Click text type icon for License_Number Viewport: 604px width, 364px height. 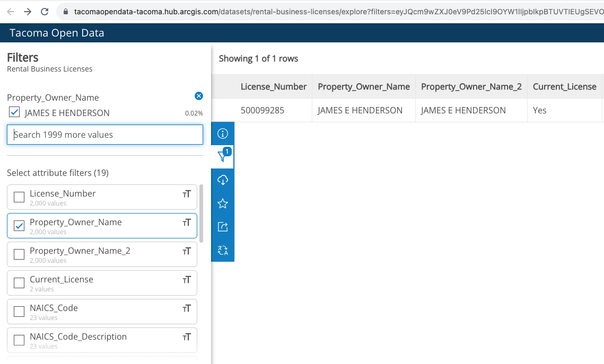187,194
